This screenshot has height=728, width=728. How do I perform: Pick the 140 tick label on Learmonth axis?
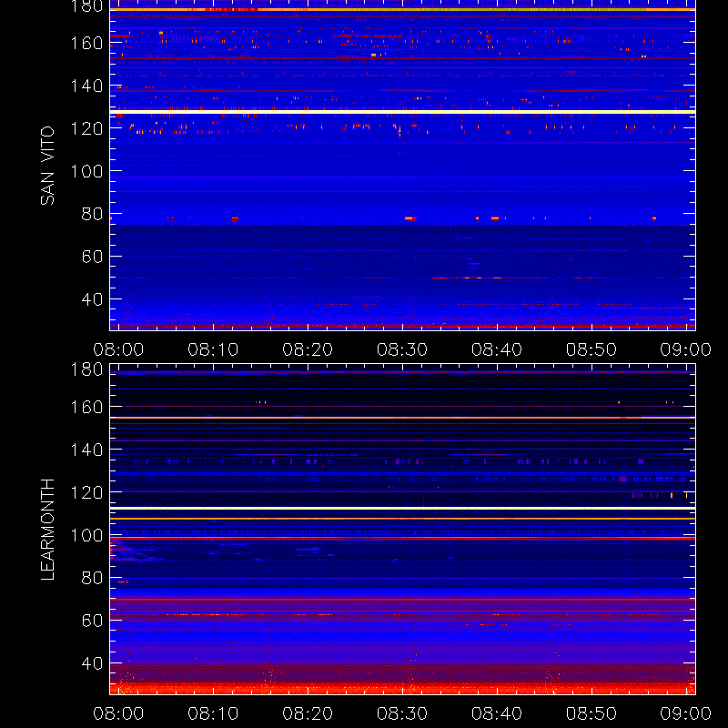[86, 450]
